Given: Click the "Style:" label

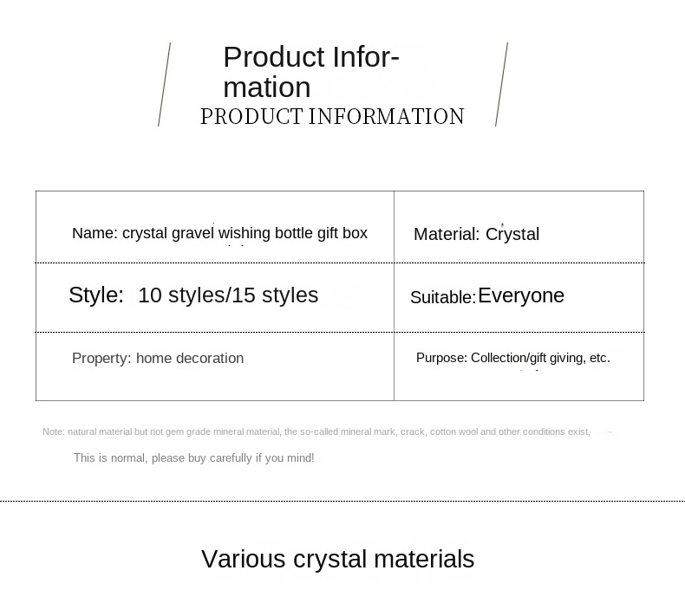Looking at the screenshot, I should point(96,295).
